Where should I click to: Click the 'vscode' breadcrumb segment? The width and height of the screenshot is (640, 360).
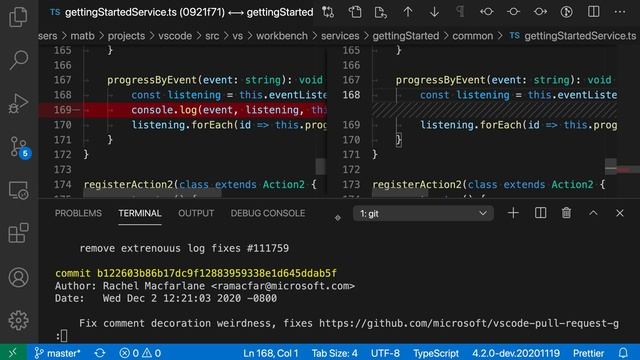click(x=175, y=36)
